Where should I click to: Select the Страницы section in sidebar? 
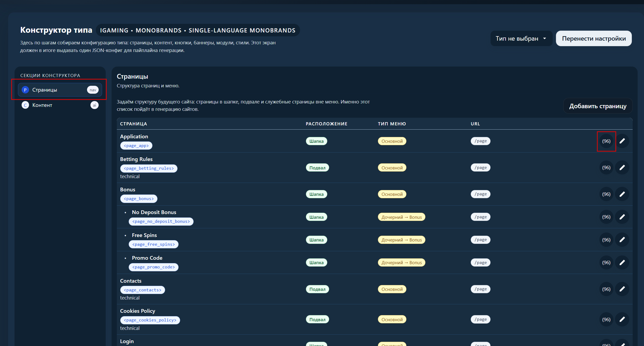pos(60,90)
